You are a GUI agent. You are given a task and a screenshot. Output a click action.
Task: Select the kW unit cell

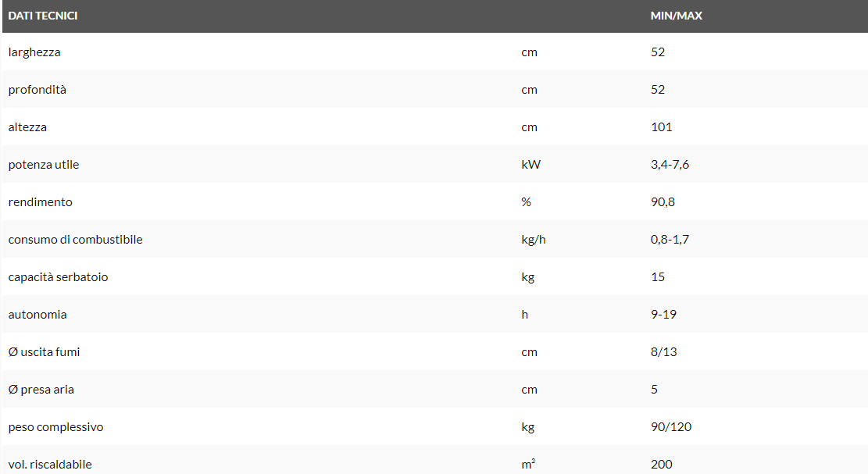click(x=530, y=165)
